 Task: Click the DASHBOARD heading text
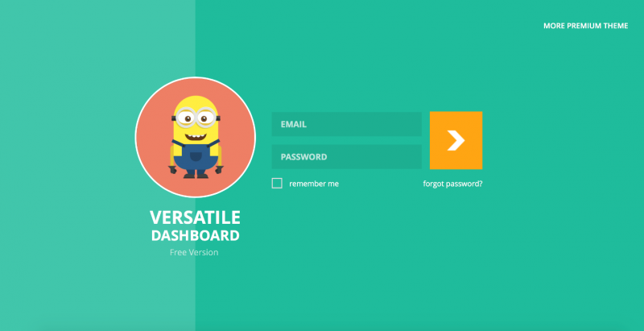coord(195,236)
